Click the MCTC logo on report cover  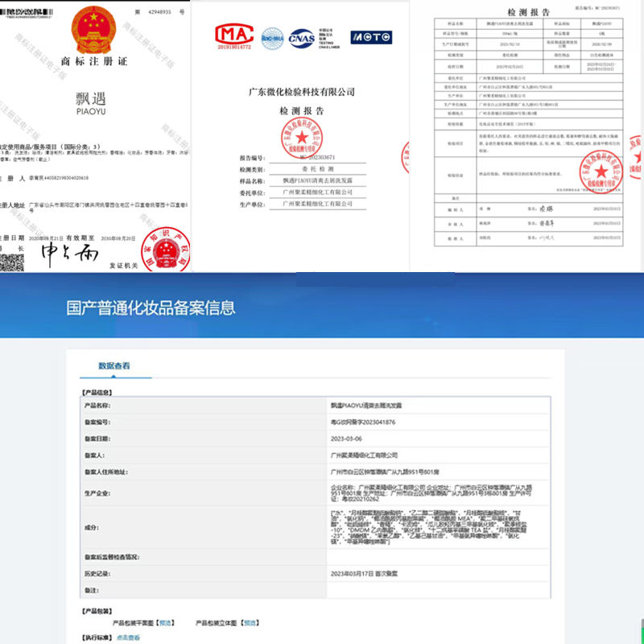371,37
